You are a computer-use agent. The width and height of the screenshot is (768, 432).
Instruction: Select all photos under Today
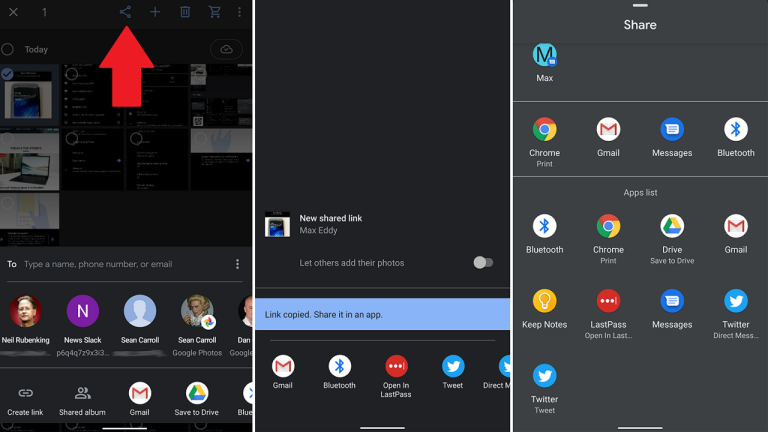(x=7, y=49)
